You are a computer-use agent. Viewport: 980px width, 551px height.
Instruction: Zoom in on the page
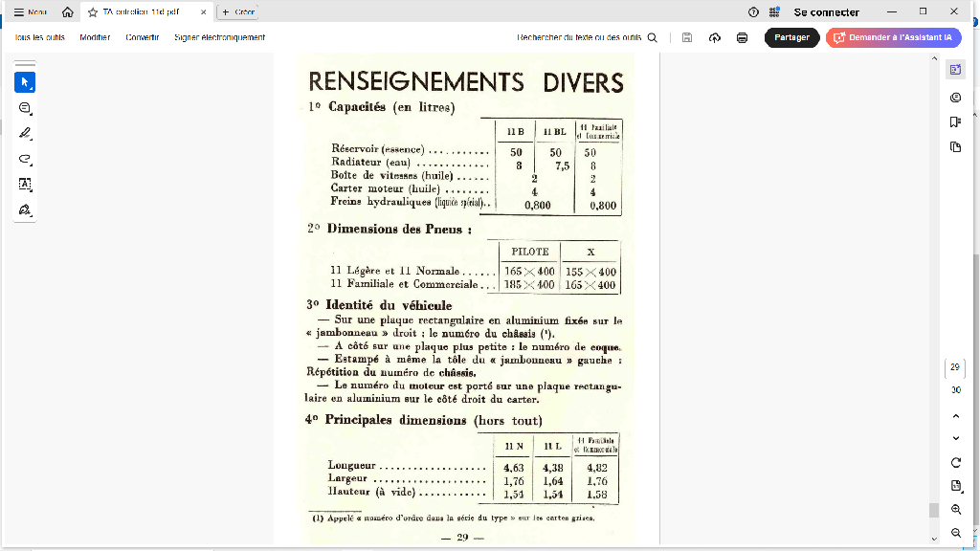pos(955,509)
